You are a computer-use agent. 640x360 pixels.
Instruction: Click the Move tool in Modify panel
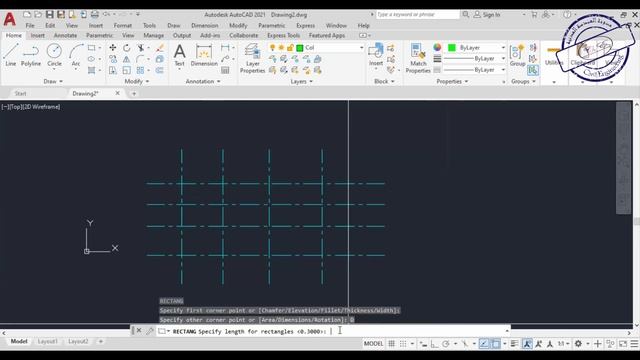click(x=113, y=48)
